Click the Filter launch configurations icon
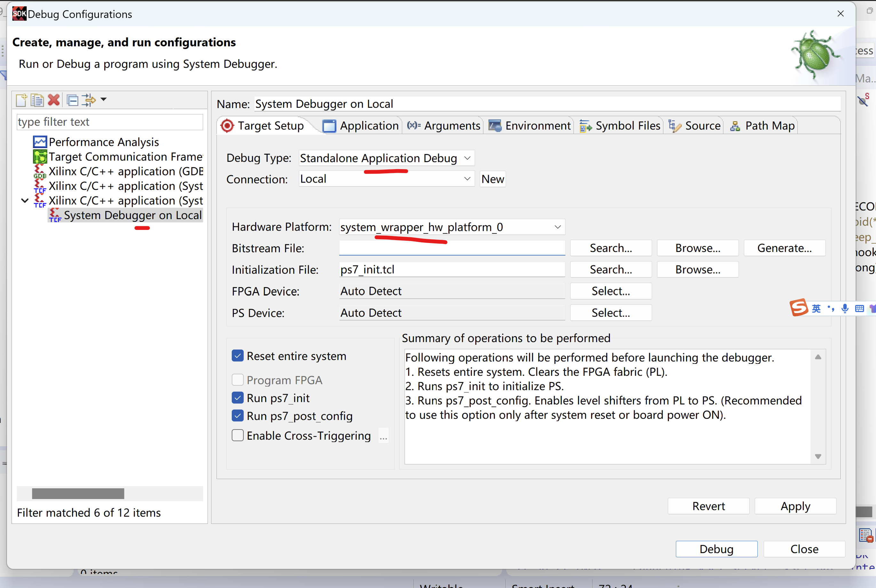The image size is (876, 588). point(89,100)
